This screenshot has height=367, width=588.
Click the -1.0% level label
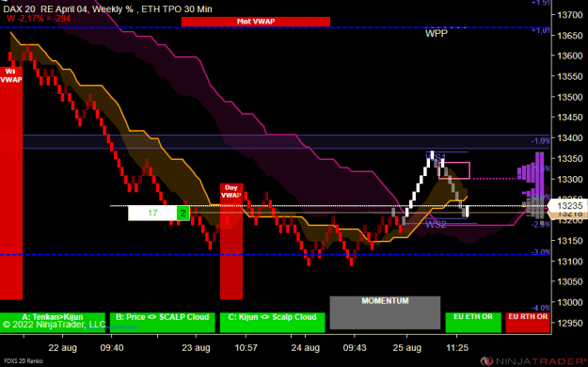pos(540,141)
